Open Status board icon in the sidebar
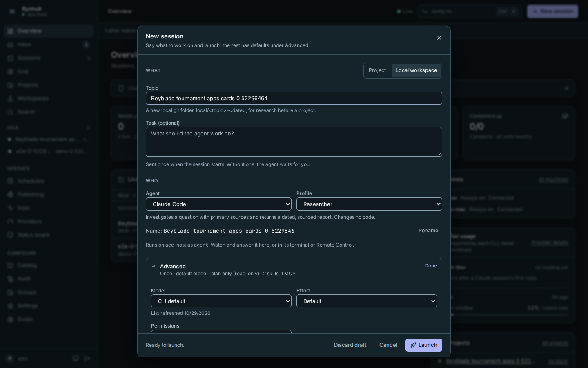This screenshot has width=588, height=368. pos(11,235)
